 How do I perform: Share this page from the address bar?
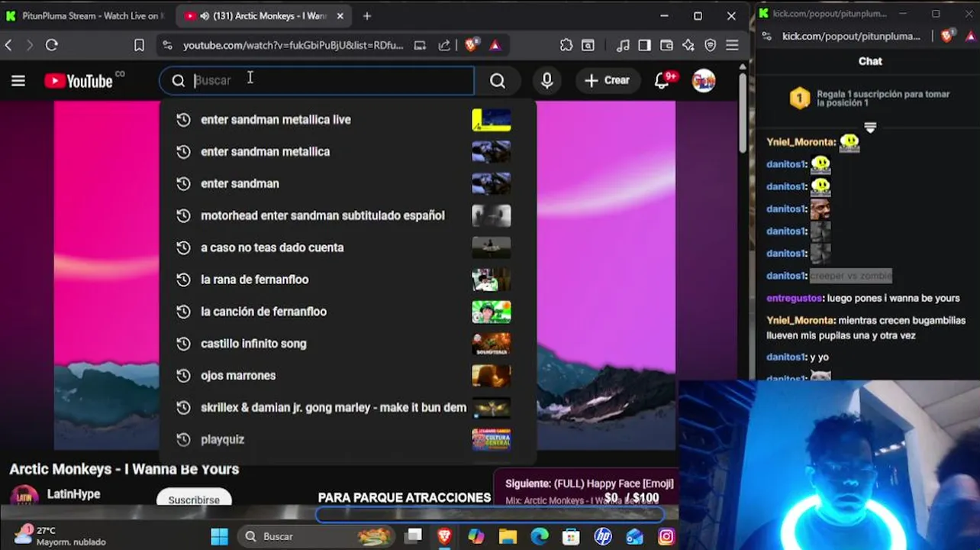(x=444, y=46)
